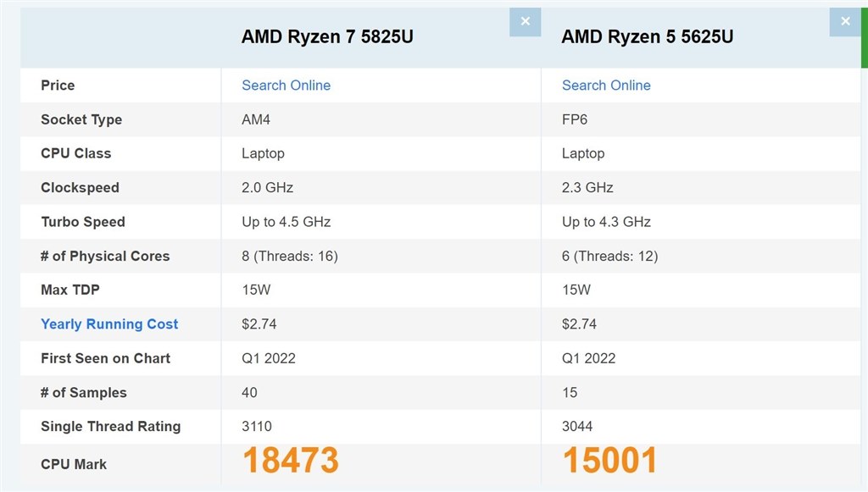The height and width of the screenshot is (492, 868).
Task: Click Search Online for Ryzen 7 5825U price
Action: pyautogui.click(x=285, y=85)
